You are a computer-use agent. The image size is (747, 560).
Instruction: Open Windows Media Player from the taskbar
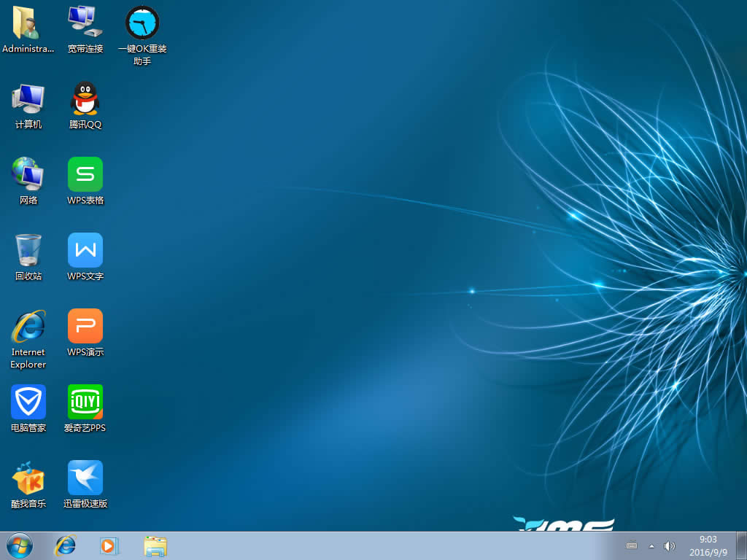pos(109,545)
